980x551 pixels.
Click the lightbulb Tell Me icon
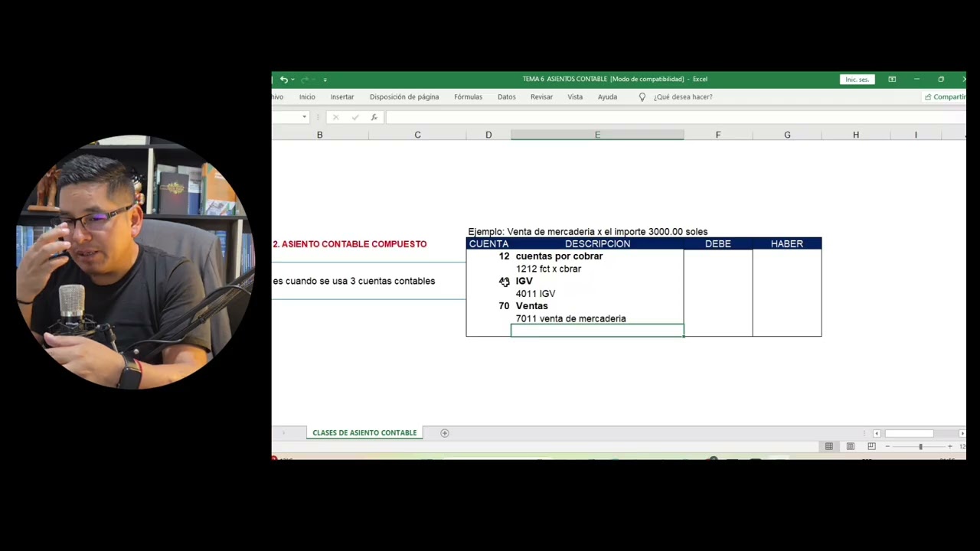pyautogui.click(x=642, y=97)
